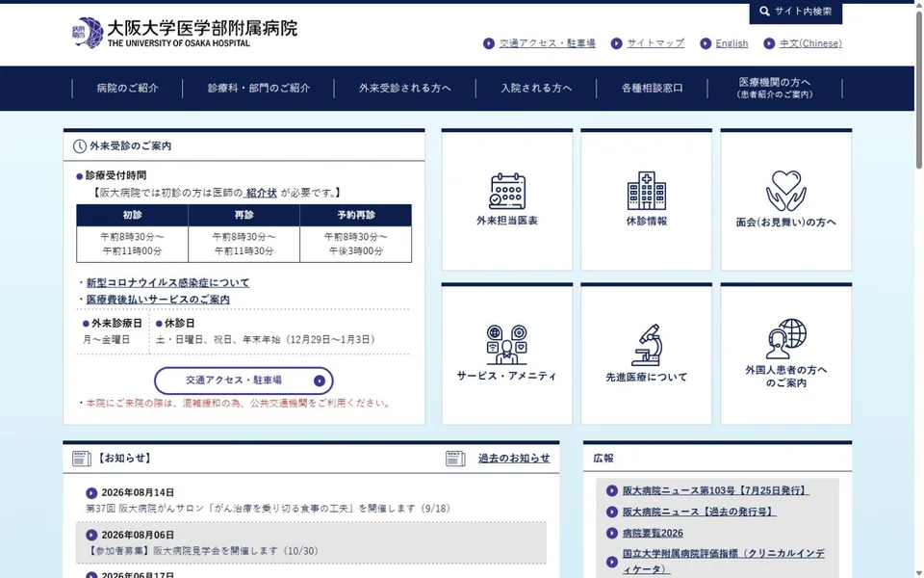Click the heart-in-hands icon for 面会
Viewport: 924px width, 578px height.
click(x=786, y=191)
